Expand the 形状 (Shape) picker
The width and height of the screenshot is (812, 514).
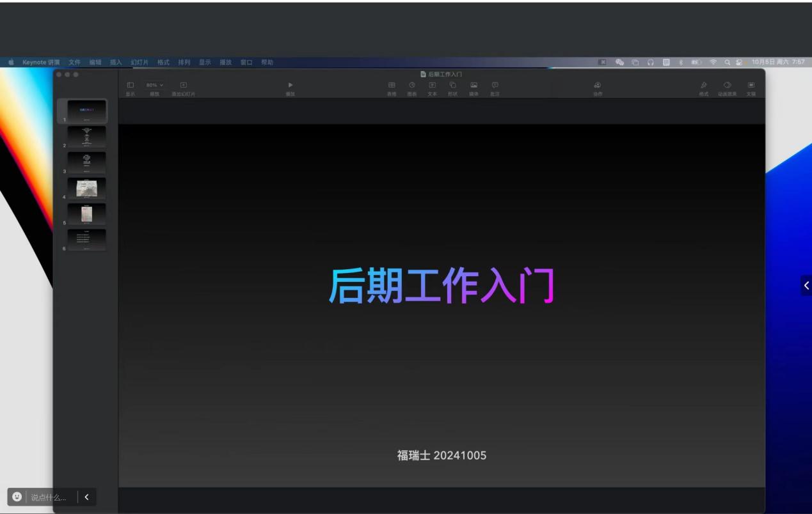tap(452, 86)
